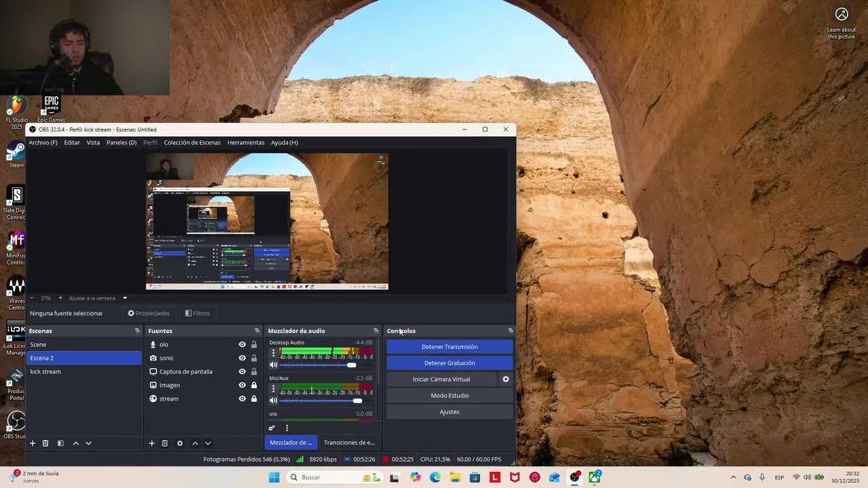The height and width of the screenshot is (488, 868).
Task: Move scene down with the Escenas down arrow
Action: click(88, 443)
